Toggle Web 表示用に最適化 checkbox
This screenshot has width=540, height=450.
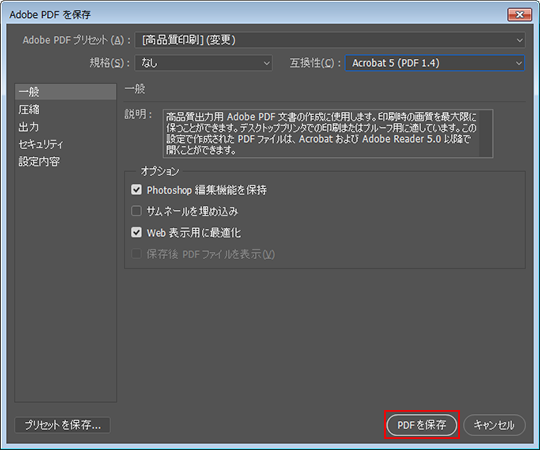136,232
